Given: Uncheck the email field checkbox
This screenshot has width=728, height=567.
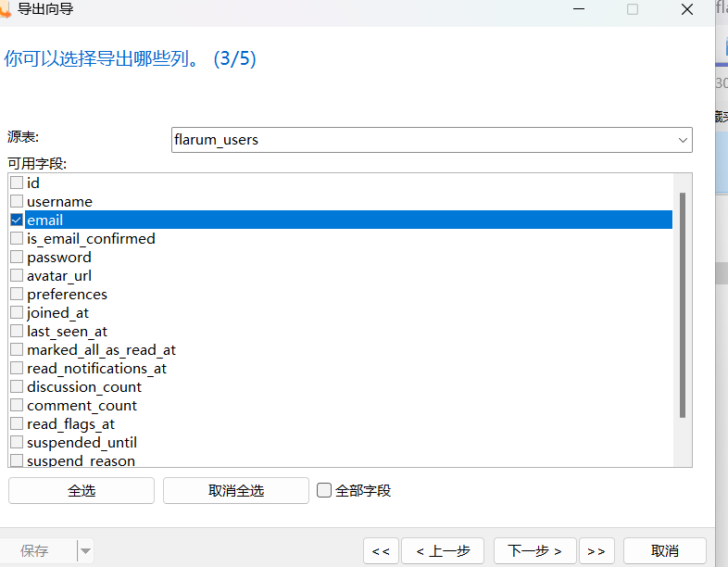Looking at the screenshot, I should pyautogui.click(x=17, y=220).
